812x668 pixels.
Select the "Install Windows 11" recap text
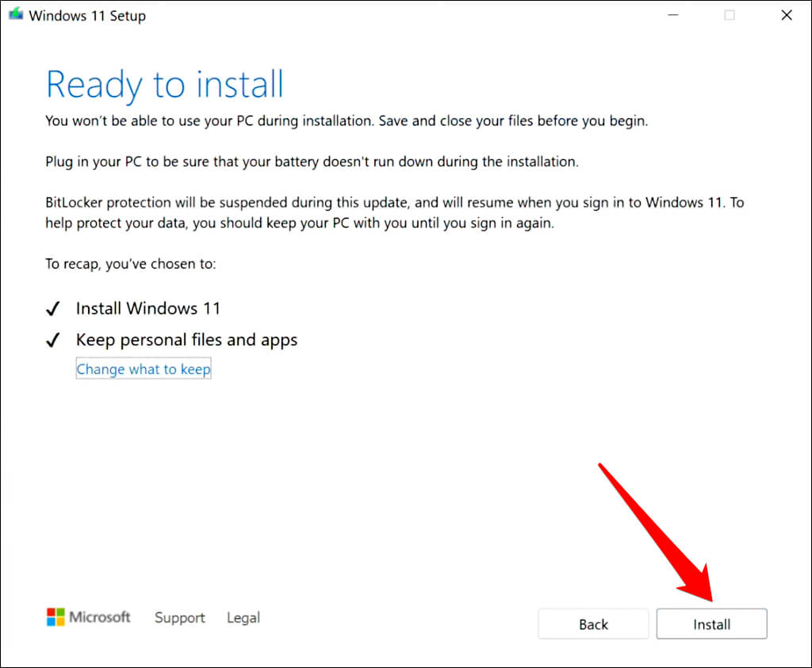tap(148, 308)
